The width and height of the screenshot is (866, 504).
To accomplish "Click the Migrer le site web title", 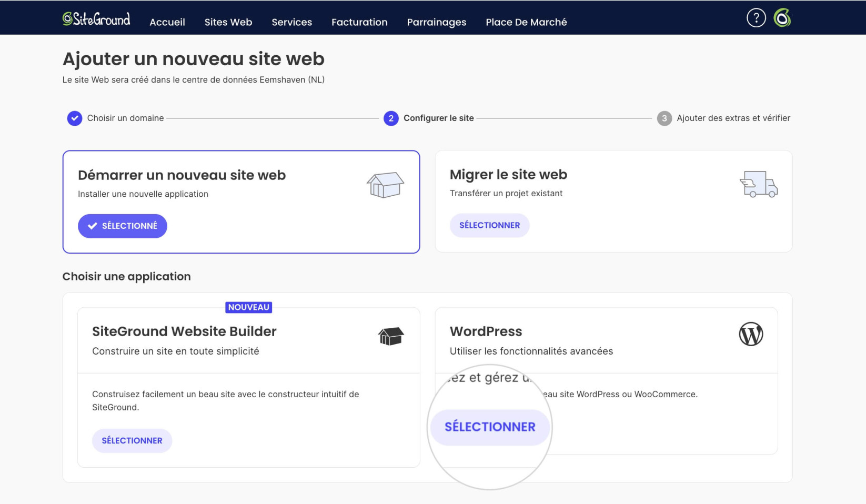I will [x=508, y=175].
